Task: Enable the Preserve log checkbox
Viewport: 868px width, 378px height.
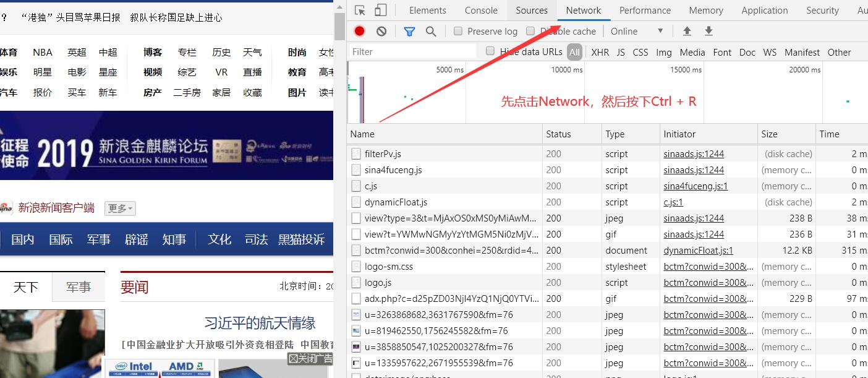Action: (458, 31)
